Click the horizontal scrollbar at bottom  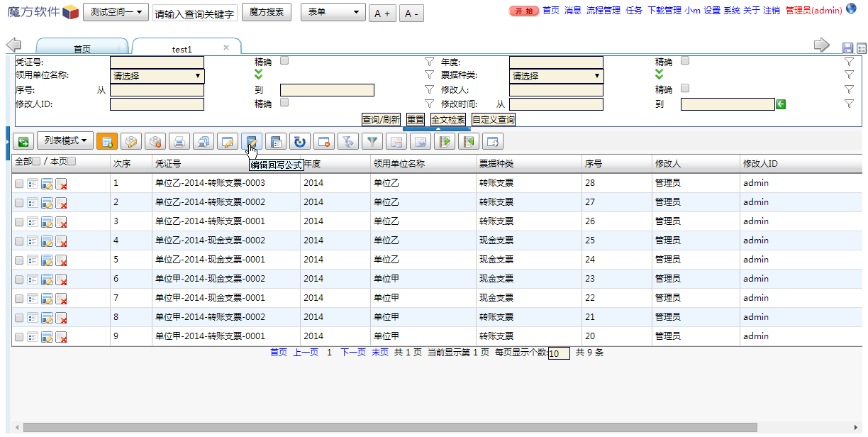coord(390,428)
